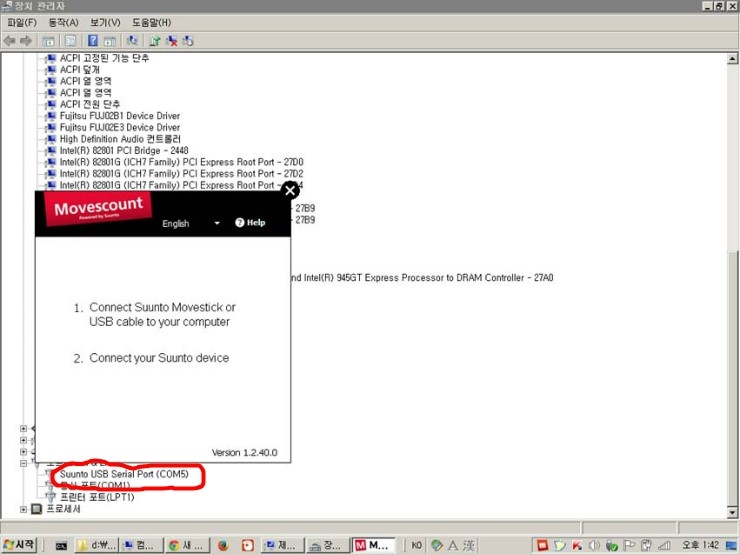Switch to 장치 관리자 taskbar button

pyautogui.click(x=328, y=546)
